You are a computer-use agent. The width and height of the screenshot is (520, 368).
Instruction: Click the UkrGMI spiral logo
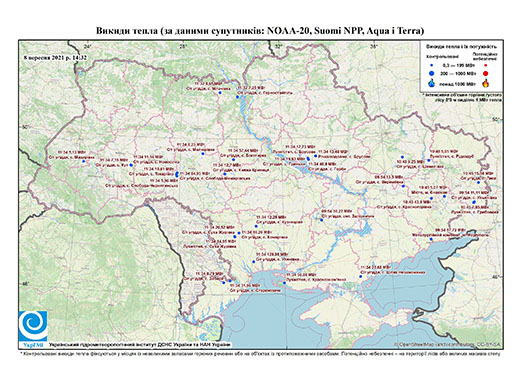[33, 326]
